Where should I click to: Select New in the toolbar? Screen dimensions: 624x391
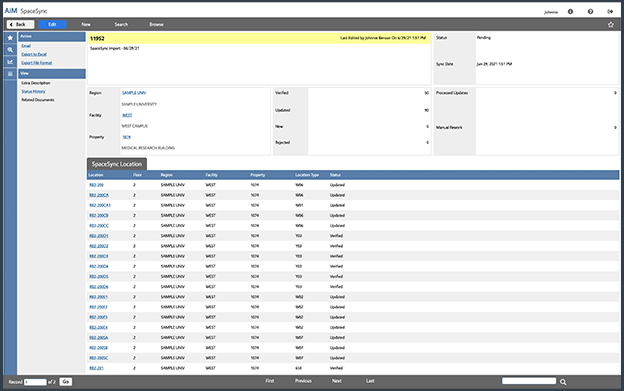[x=86, y=24]
